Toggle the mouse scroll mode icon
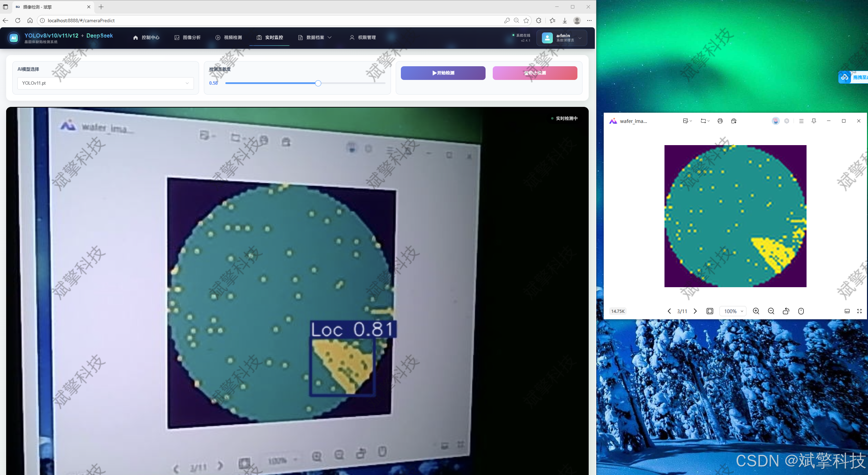 click(x=801, y=311)
